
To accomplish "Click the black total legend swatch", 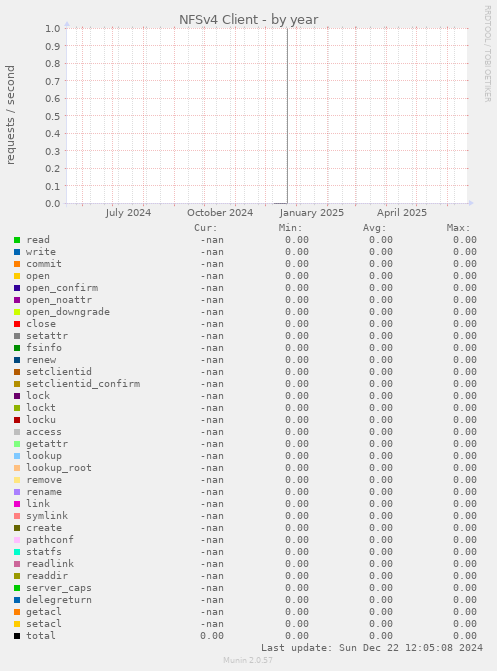I will 17,636.
